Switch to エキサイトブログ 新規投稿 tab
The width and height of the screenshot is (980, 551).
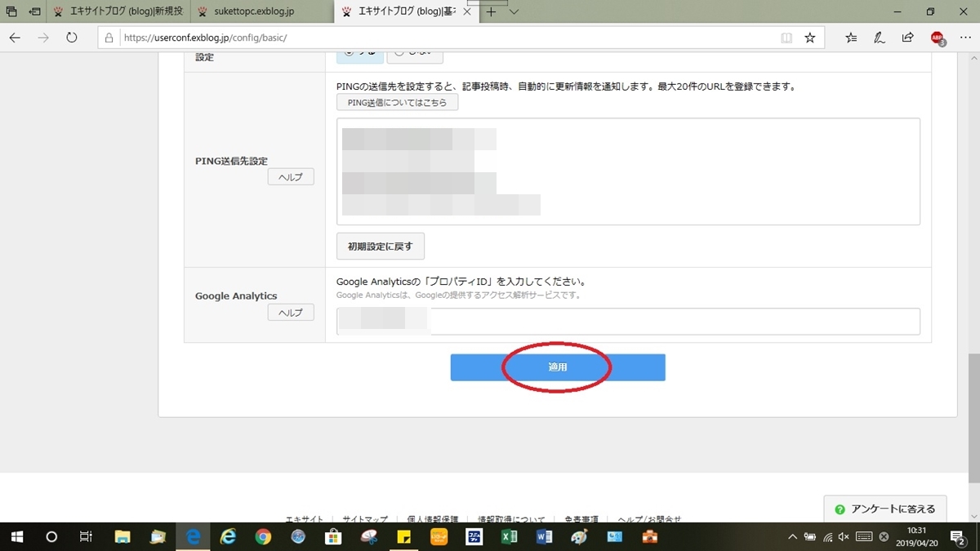[x=120, y=12]
